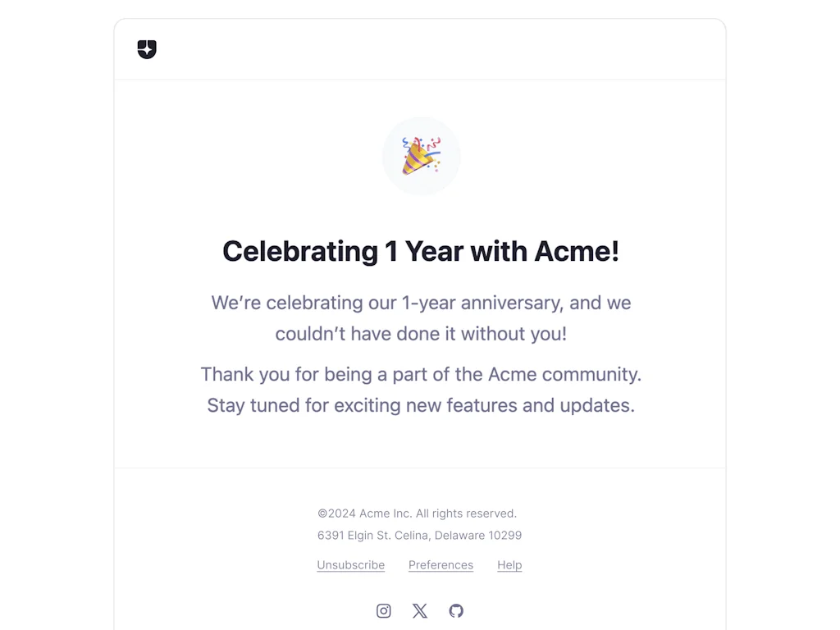Screen dimensions: 840x630
Task: Select the GitHub octocat mark
Action: click(x=456, y=610)
